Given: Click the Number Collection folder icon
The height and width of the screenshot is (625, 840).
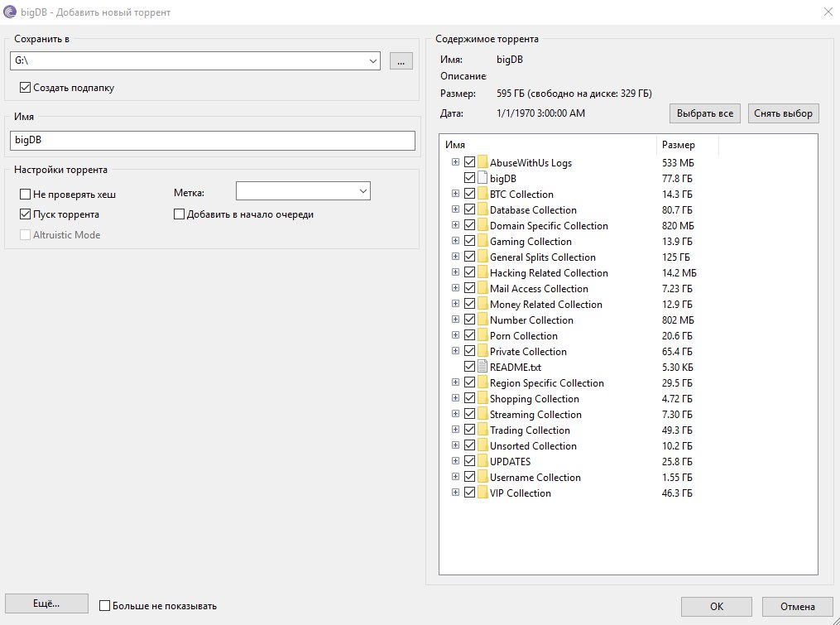Looking at the screenshot, I should [x=482, y=320].
